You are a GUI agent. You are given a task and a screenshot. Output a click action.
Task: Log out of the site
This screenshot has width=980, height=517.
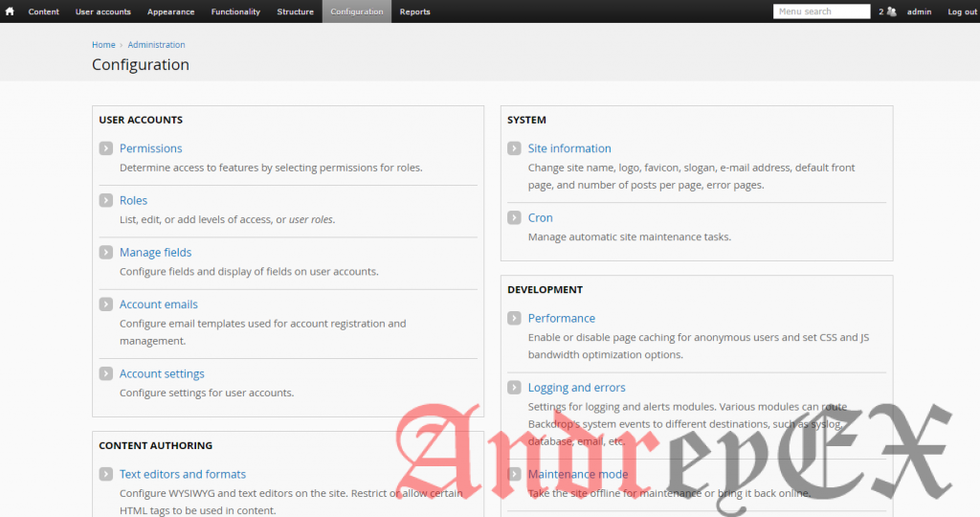click(x=962, y=11)
